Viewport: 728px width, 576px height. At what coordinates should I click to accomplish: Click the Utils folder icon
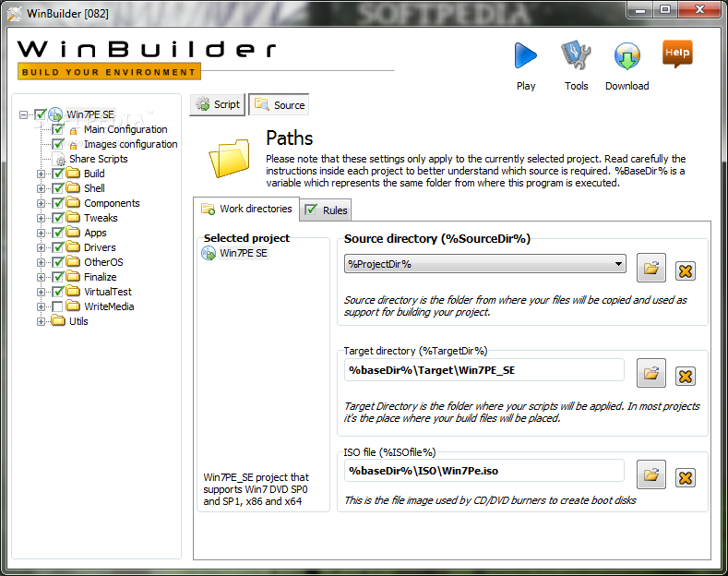pos(58,320)
